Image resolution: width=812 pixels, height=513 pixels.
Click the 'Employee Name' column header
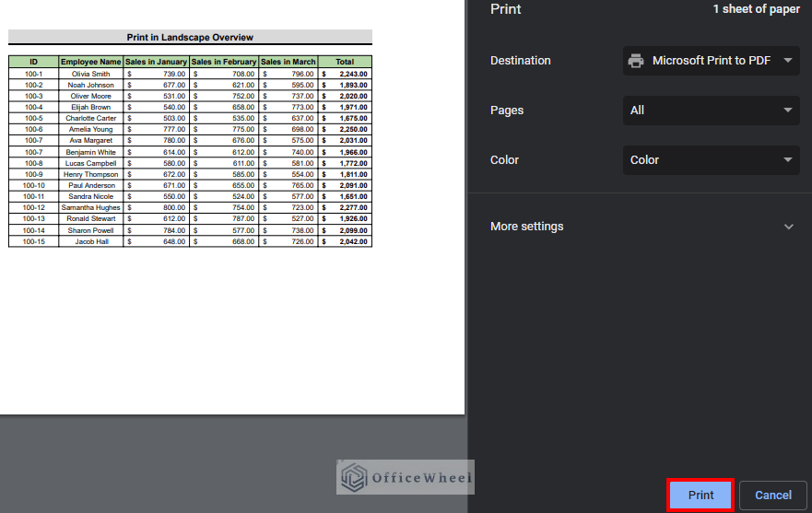[x=90, y=62]
